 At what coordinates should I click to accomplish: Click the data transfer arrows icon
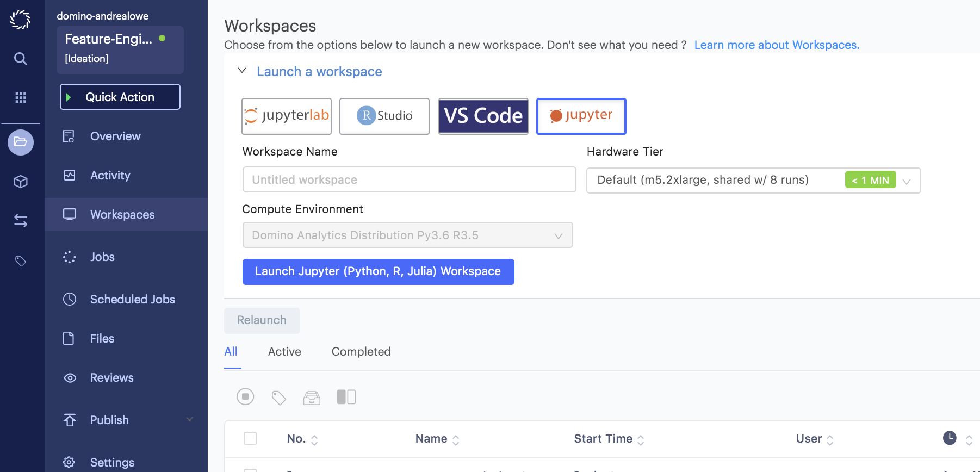coord(21,221)
